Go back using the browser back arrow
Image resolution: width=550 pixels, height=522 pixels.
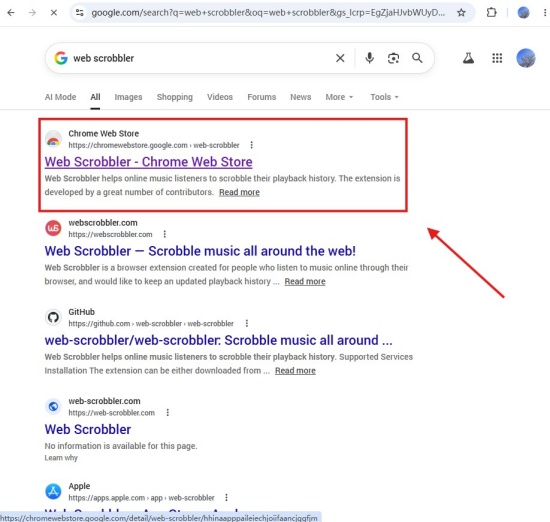11,13
